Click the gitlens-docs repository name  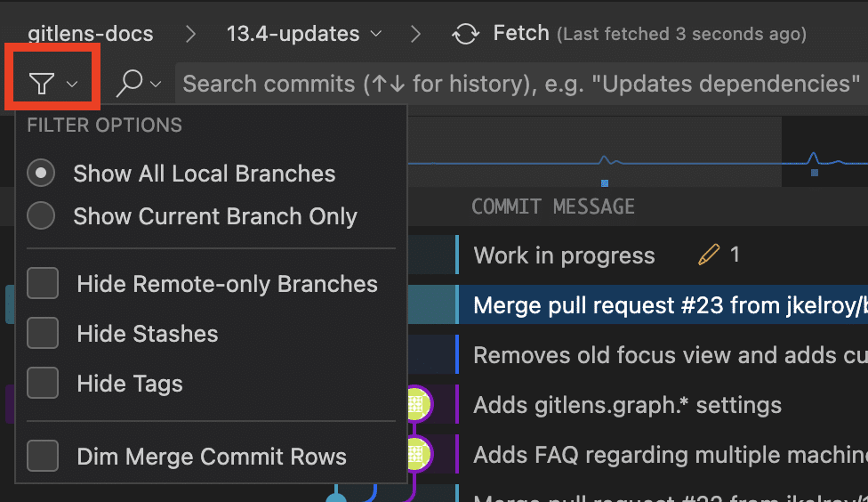click(90, 35)
